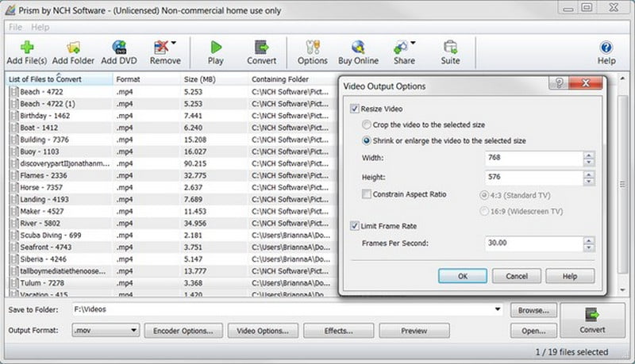
Task: Open the File menu
Action: (x=15, y=27)
